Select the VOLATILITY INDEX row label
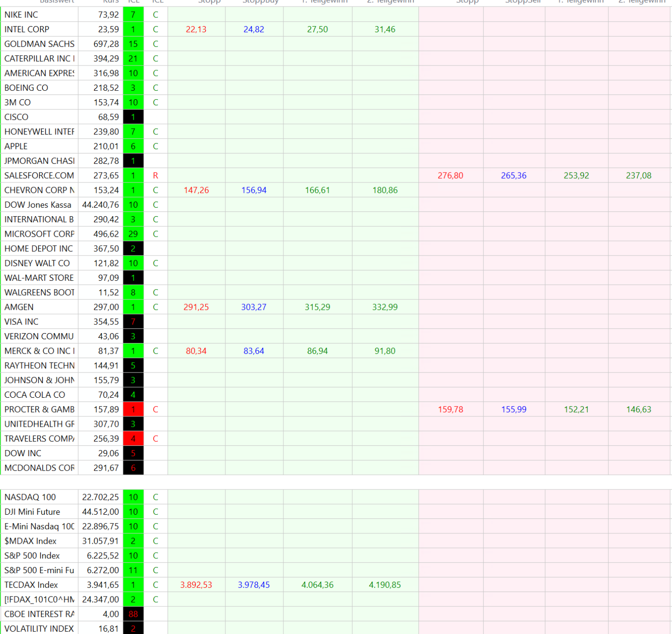Image resolution: width=672 pixels, height=634 pixels. [39, 628]
